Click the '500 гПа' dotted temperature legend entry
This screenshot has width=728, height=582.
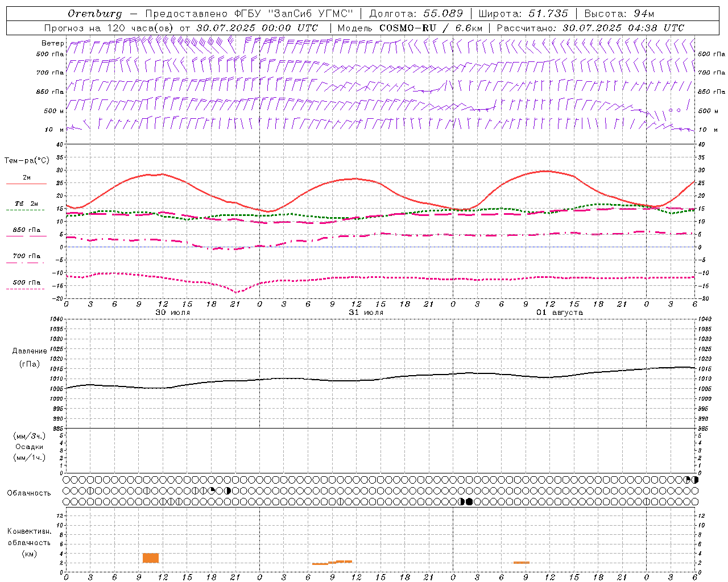[27, 282]
